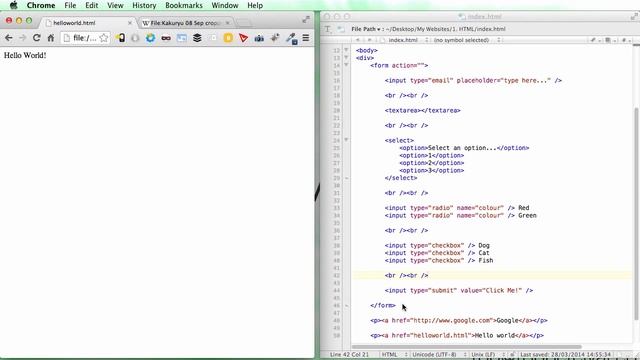Switch to the helloworld.html tab
The width and height of the screenshot is (640, 360).
click(89, 23)
